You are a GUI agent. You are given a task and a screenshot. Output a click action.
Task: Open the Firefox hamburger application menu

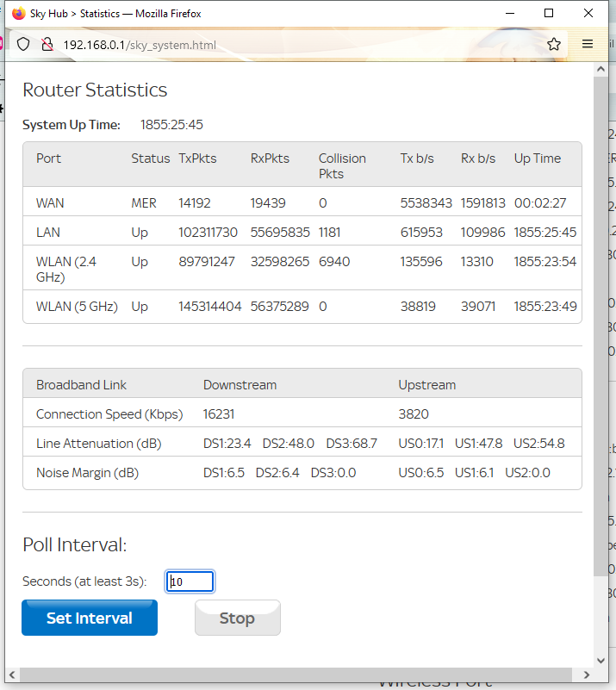(x=588, y=45)
